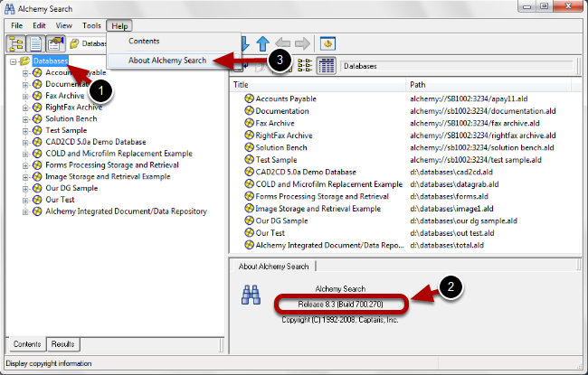
Task: Expand the RightFax Archive tree node
Action: [x=25, y=108]
